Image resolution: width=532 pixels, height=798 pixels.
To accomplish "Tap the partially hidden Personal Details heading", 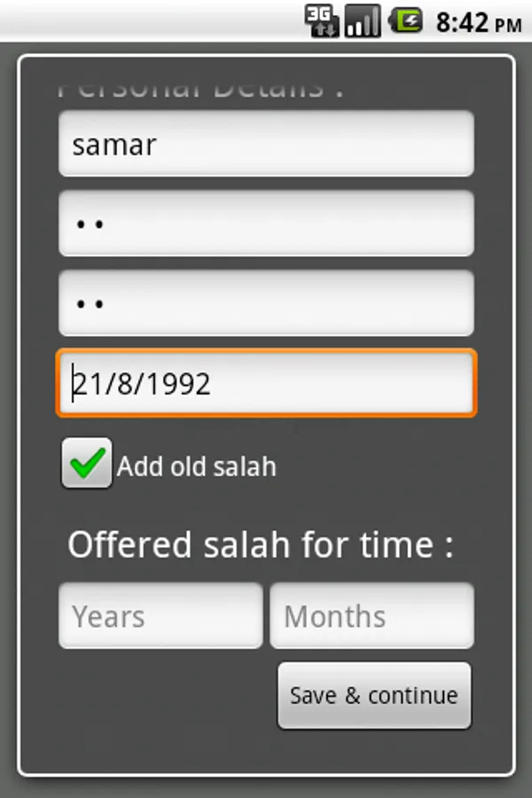I will [x=200, y=89].
